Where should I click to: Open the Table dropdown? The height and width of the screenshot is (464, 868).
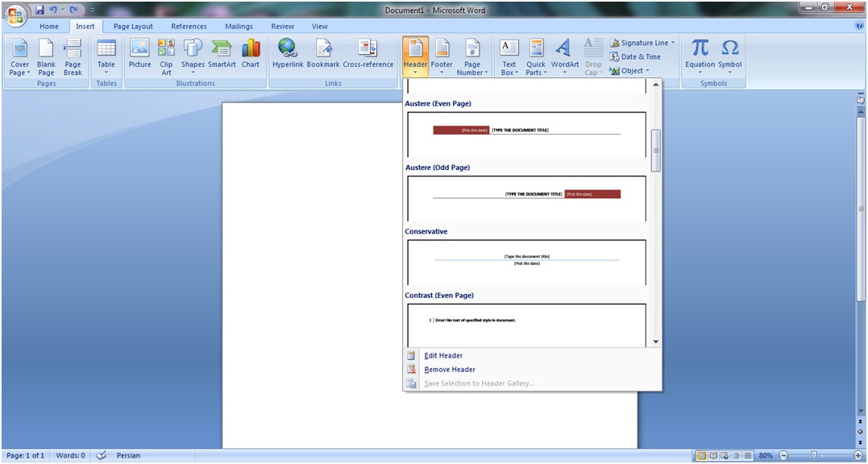(106, 57)
